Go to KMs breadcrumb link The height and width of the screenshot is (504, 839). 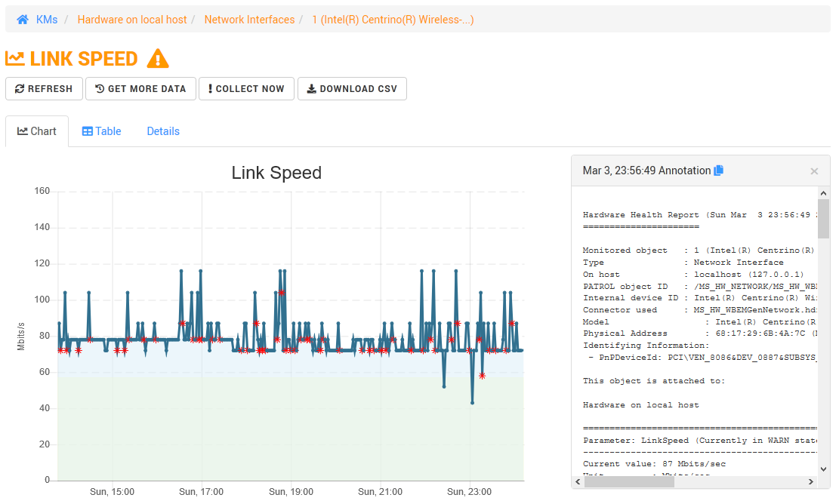coord(47,20)
